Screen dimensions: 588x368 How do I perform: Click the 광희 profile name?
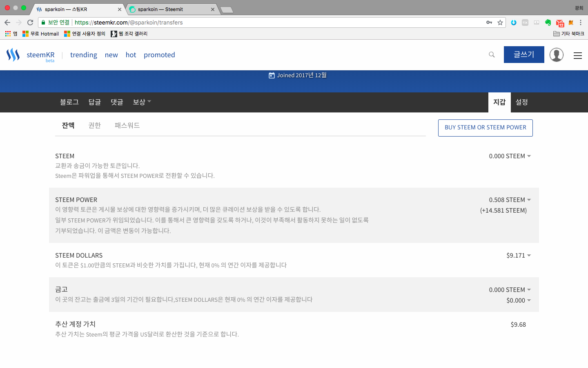(x=579, y=8)
